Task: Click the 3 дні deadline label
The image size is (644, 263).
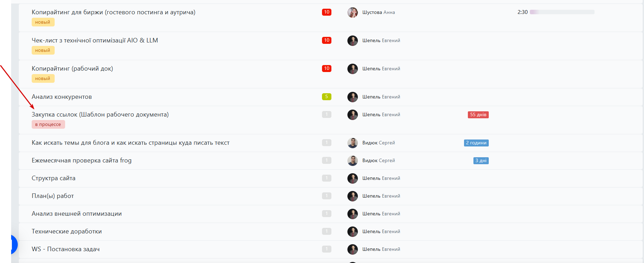Action: [x=481, y=161]
